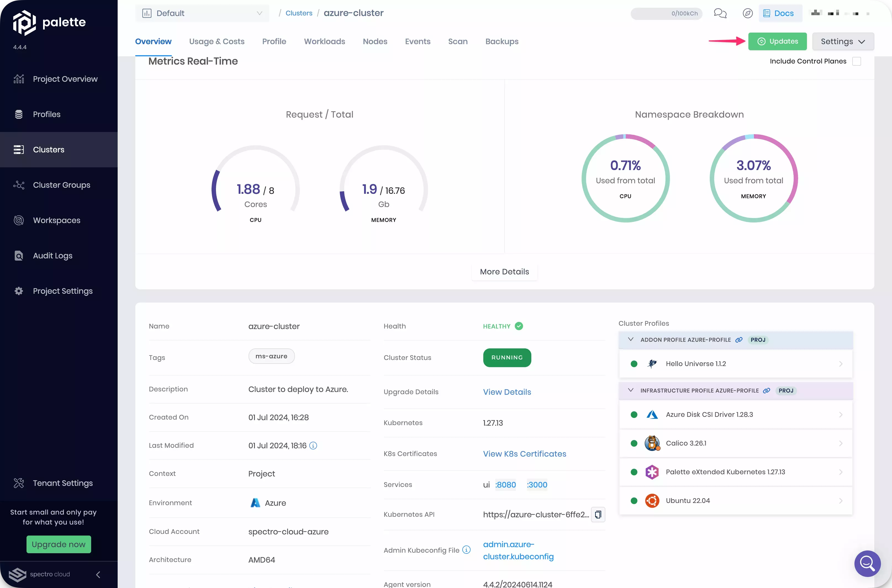Open the Events tab
Image resolution: width=892 pixels, height=588 pixels.
[418, 42]
